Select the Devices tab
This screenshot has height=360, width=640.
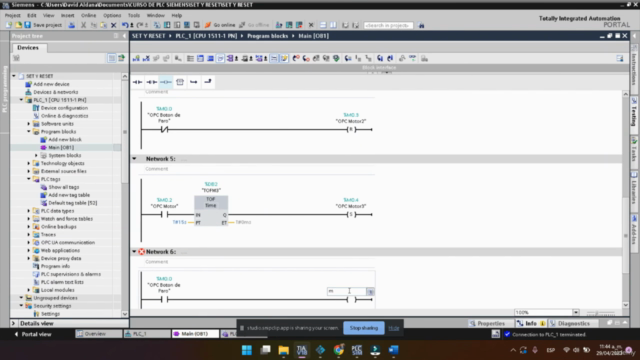28,48
